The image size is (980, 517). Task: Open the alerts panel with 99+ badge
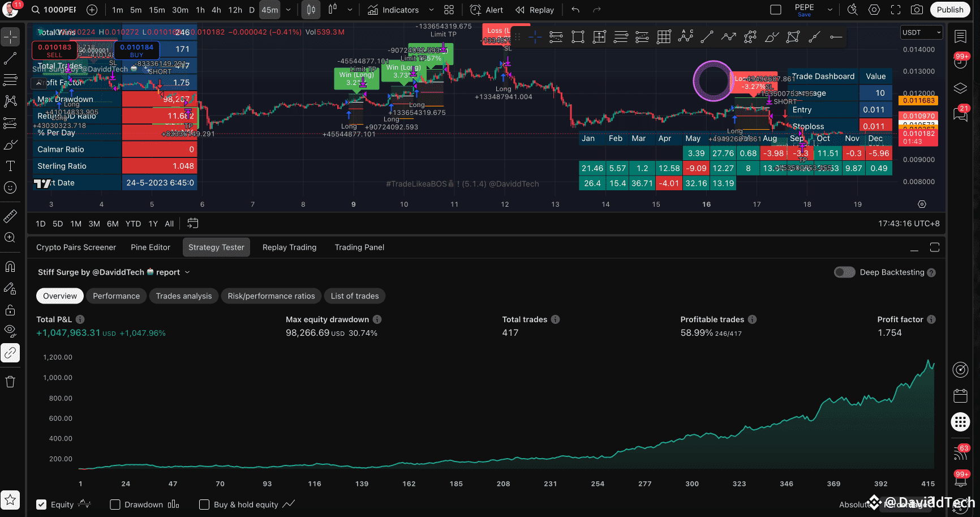pos(960,61)
